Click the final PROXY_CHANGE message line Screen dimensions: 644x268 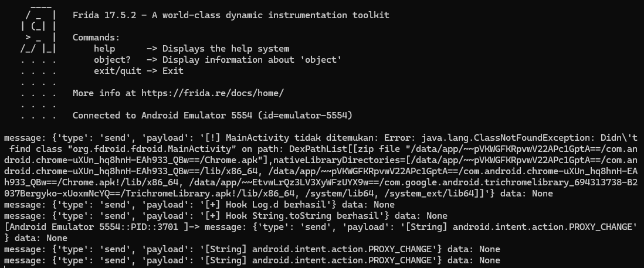tap(252, 260)
